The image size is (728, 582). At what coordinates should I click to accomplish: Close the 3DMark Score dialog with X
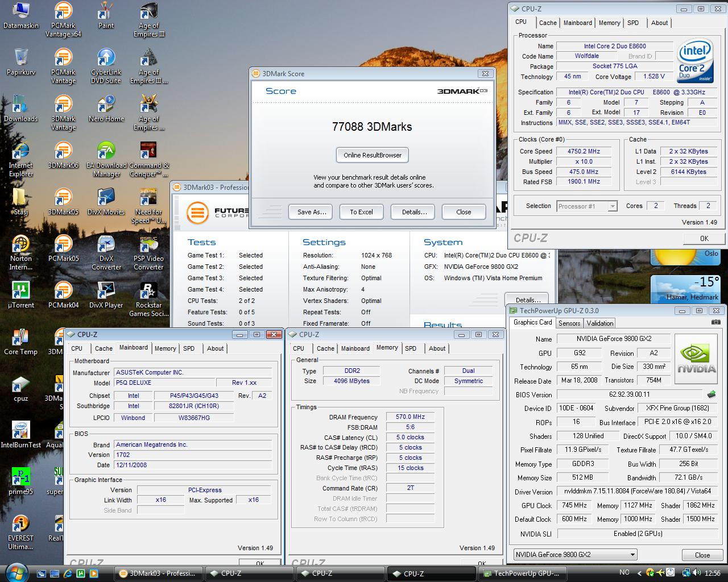485,73
